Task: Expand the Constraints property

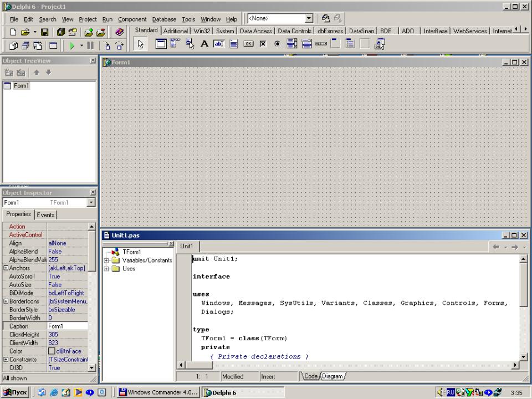Action: coord(6,359)
